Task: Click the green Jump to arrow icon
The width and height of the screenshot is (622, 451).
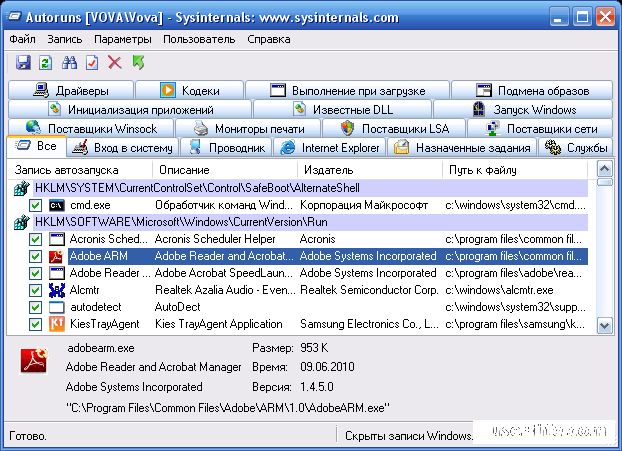Action: point(138,63)
